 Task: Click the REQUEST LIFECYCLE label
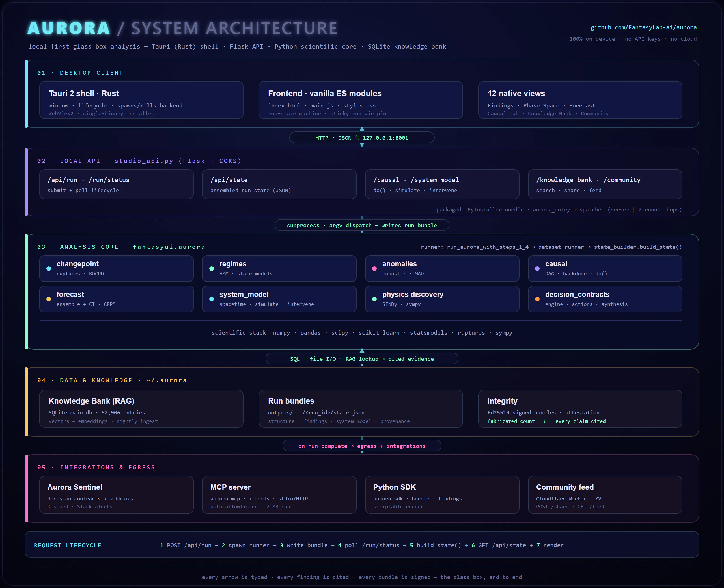[68, 545]
